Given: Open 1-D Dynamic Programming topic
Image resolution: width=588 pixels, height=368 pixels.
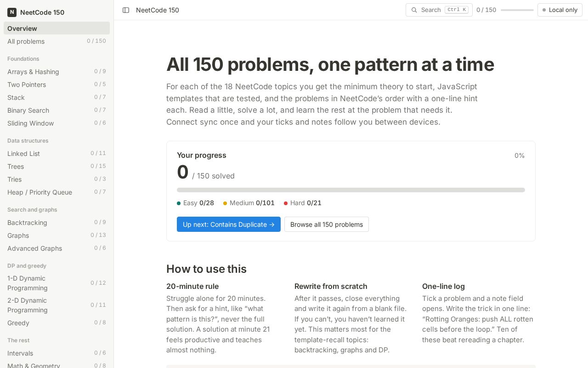Looking at the screenshot, I should (x=57, y=283).
